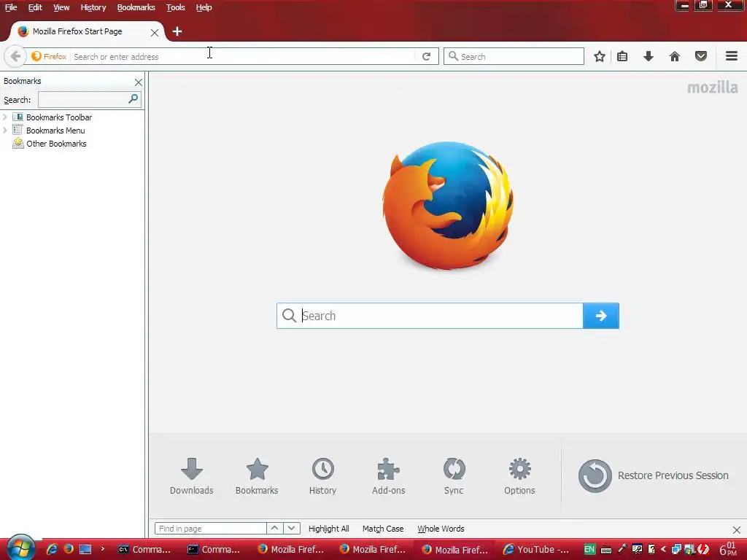Open Add-ons from start page
Viewport: 747px width, 560px height.
pos(388,476)
